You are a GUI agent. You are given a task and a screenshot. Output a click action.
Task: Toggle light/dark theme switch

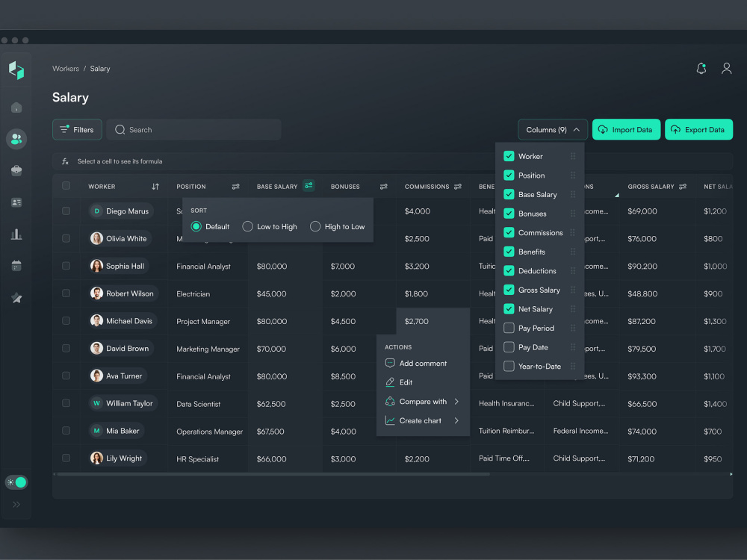pyautogui.click(x=16, y=482)
